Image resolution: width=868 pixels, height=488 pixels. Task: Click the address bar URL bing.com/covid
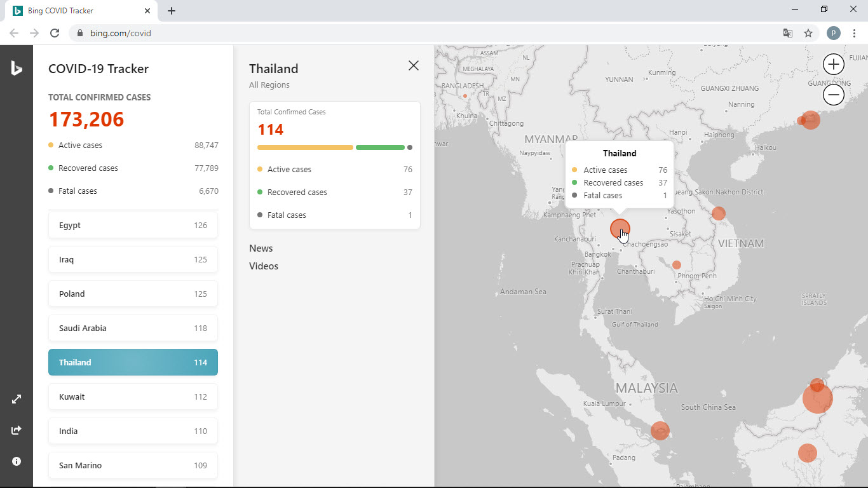[x=121, y=33]
